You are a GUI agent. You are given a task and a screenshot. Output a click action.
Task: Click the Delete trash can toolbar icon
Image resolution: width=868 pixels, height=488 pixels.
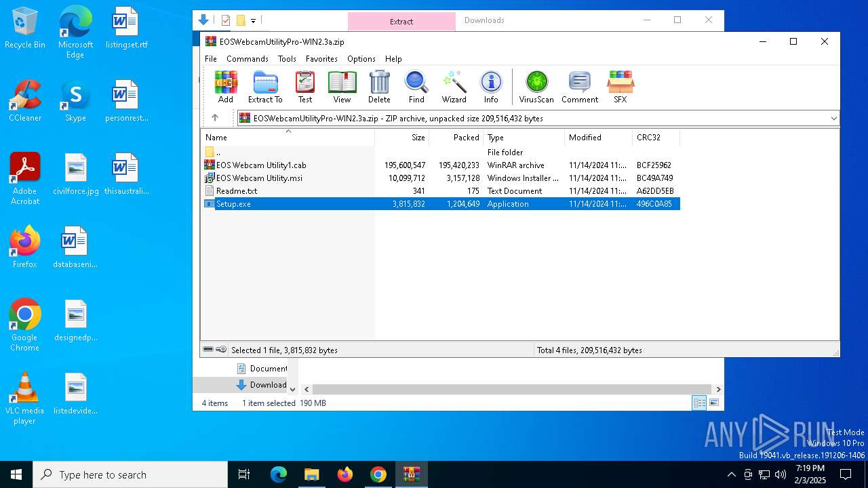(x=379, y=87)
